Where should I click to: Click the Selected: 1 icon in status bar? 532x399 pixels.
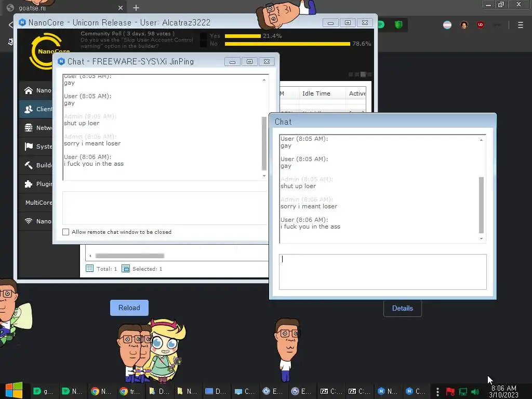126,269
